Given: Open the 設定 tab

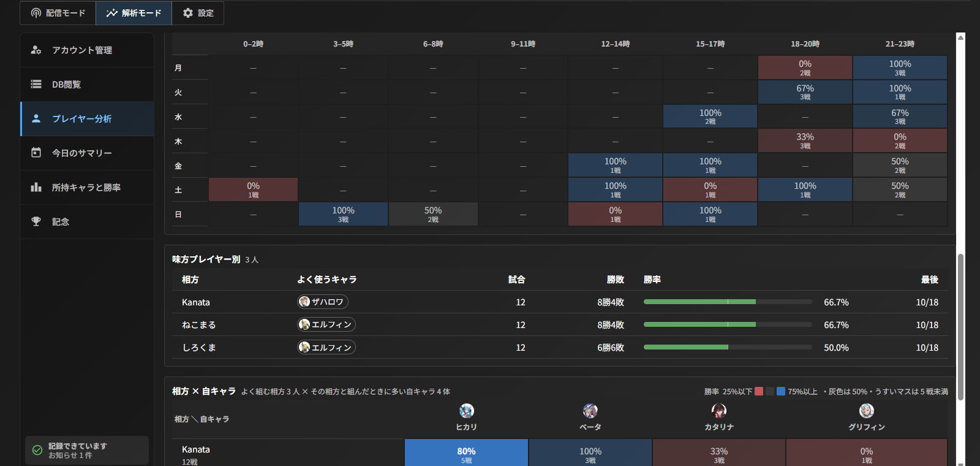Looking at the screenshot, I should coord(198,13).
